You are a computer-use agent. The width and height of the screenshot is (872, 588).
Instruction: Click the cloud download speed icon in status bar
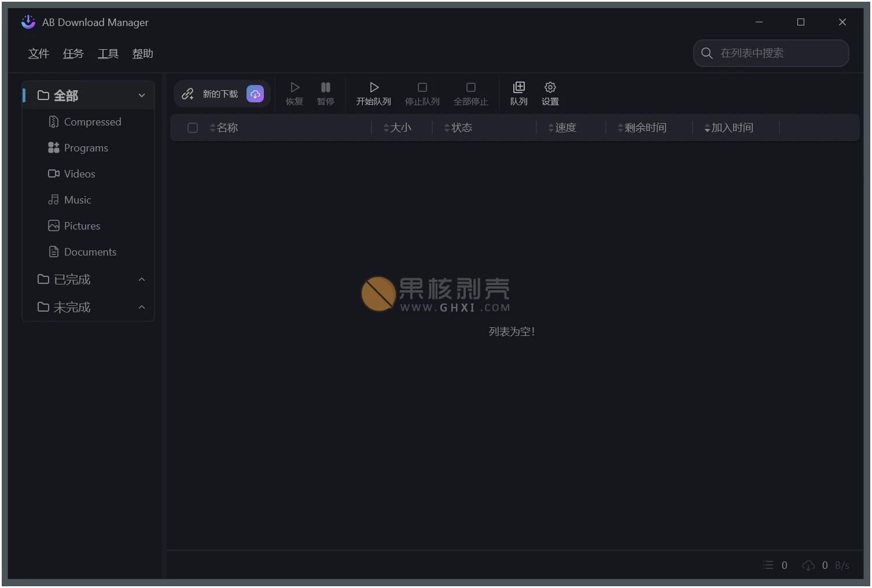[x=808, y=565]
